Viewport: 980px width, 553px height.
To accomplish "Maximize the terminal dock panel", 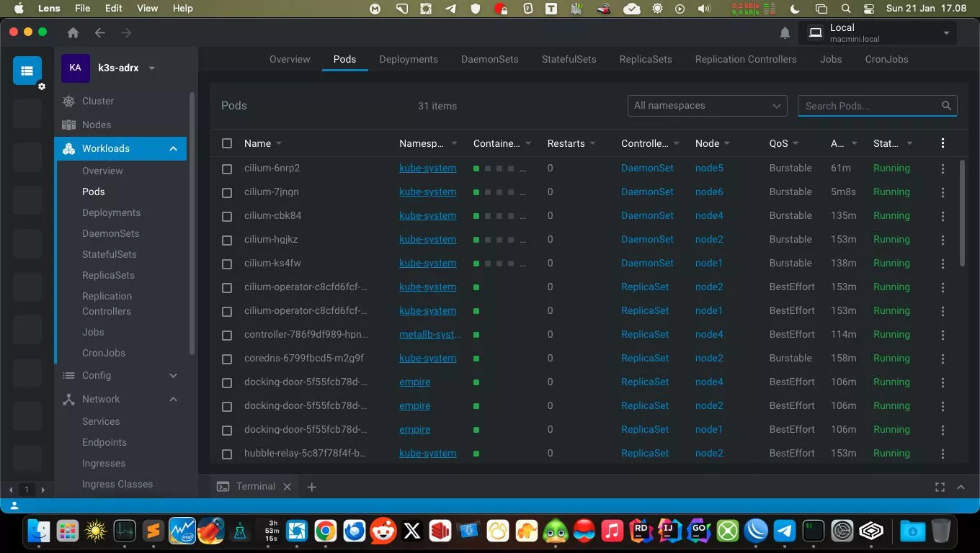I will tap(940, 487).
